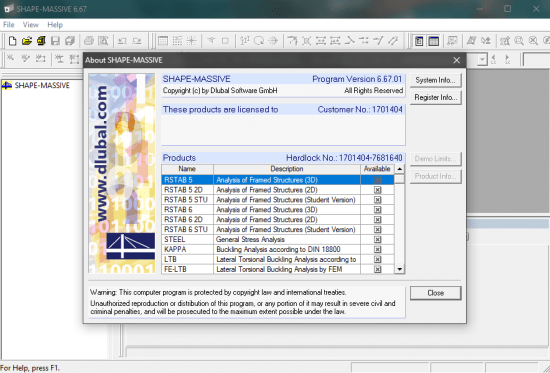This screenshot has height=373, width=550.
Task: Click the Name column header
Action: point(187,169)
